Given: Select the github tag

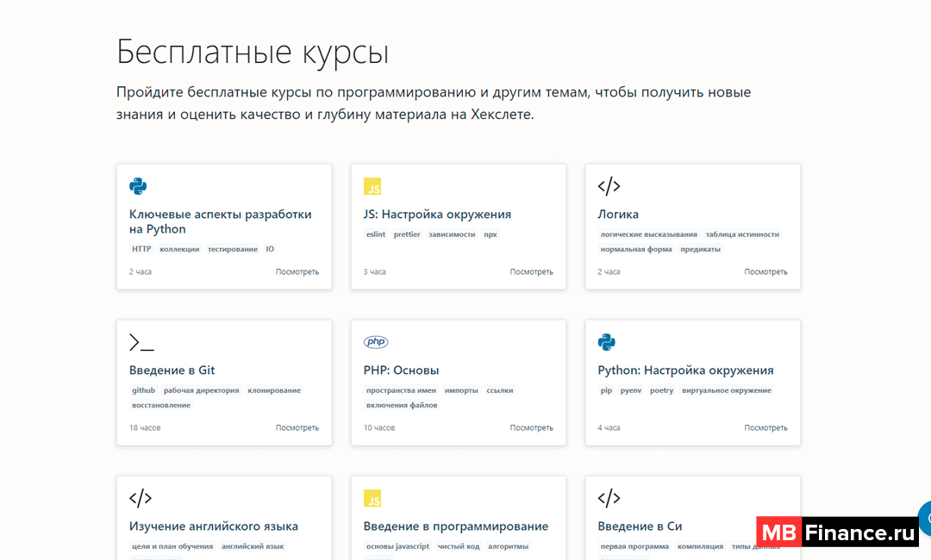Looking at the screenshot, I should tap(143, 390).
